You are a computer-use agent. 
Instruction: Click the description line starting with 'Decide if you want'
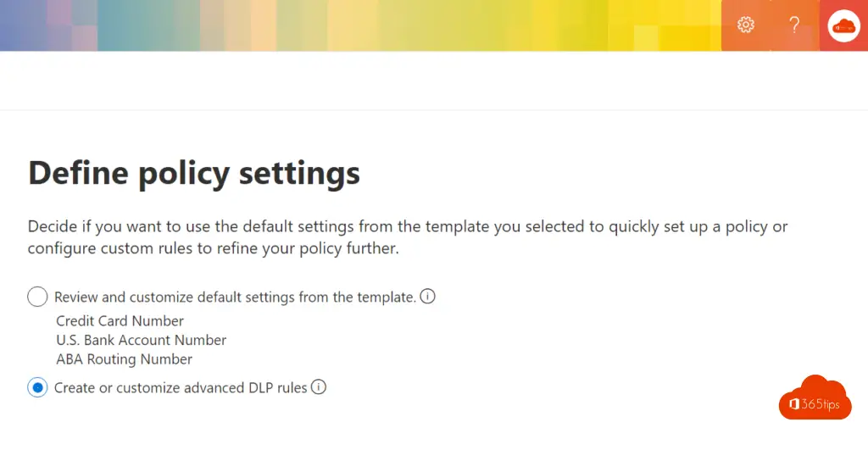408,227
